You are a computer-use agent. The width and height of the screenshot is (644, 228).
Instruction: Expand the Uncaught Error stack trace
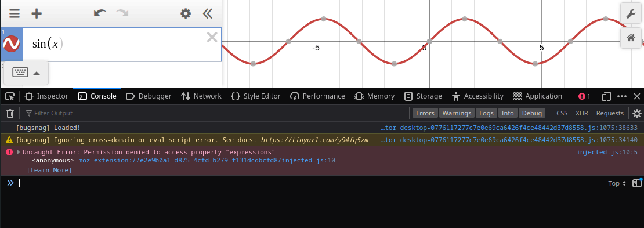[x=18, y=152]
